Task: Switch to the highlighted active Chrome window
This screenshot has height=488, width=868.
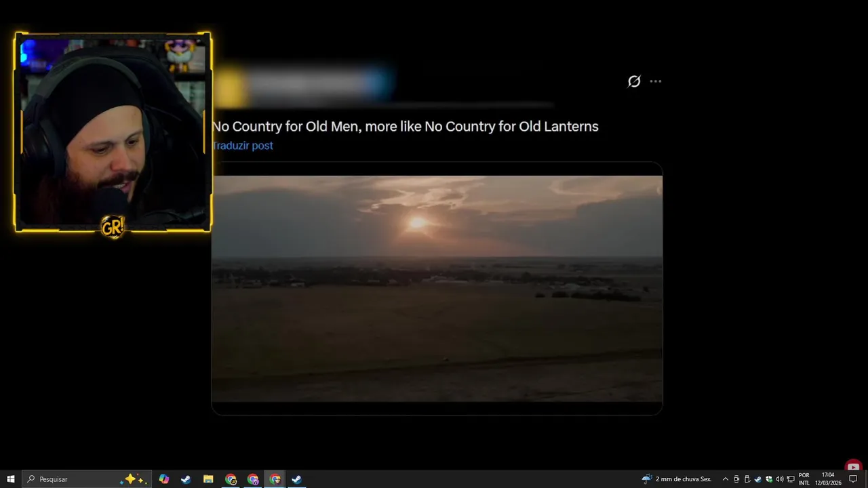Action: [275, 479]
